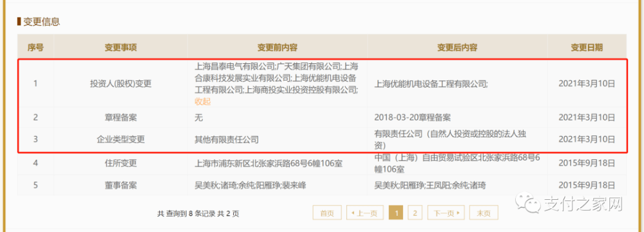Select 住所变更 row entry
The height and width of the screenshot is (232, 644).
click(x=121, y=163)
